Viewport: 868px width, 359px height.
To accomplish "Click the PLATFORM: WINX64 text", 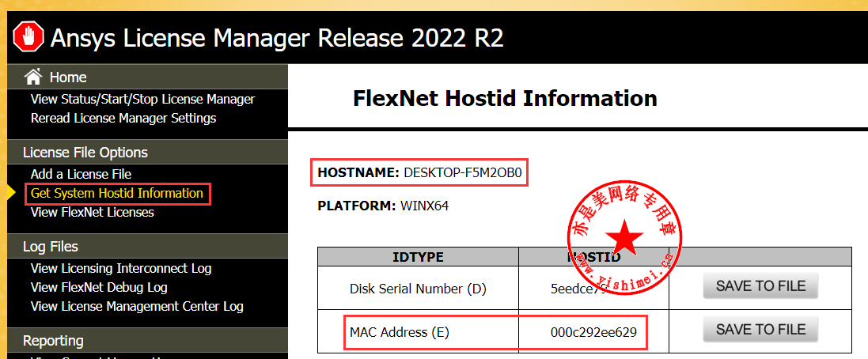I will coord(383,206).
